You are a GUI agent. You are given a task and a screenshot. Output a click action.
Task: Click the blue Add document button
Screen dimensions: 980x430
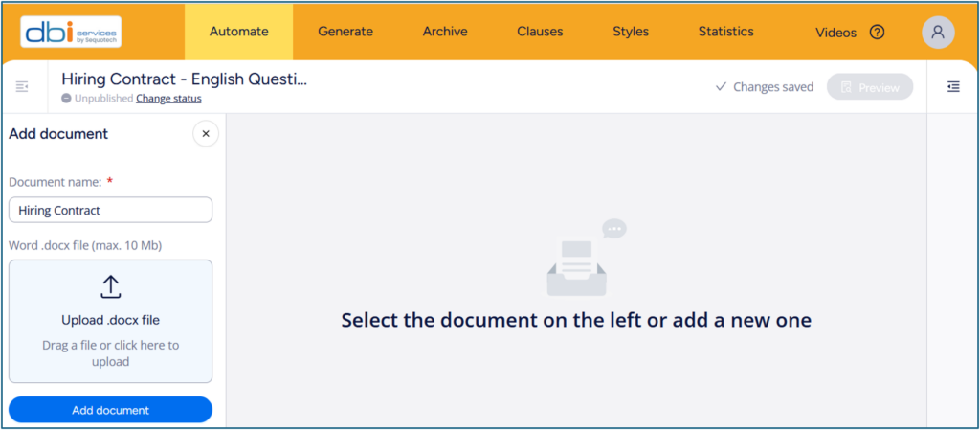[x=111, y=410]
